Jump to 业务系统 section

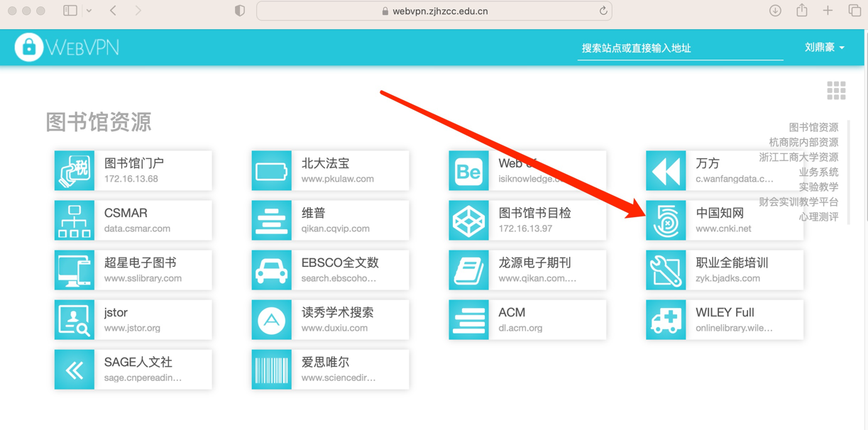[x=818, y=172]
